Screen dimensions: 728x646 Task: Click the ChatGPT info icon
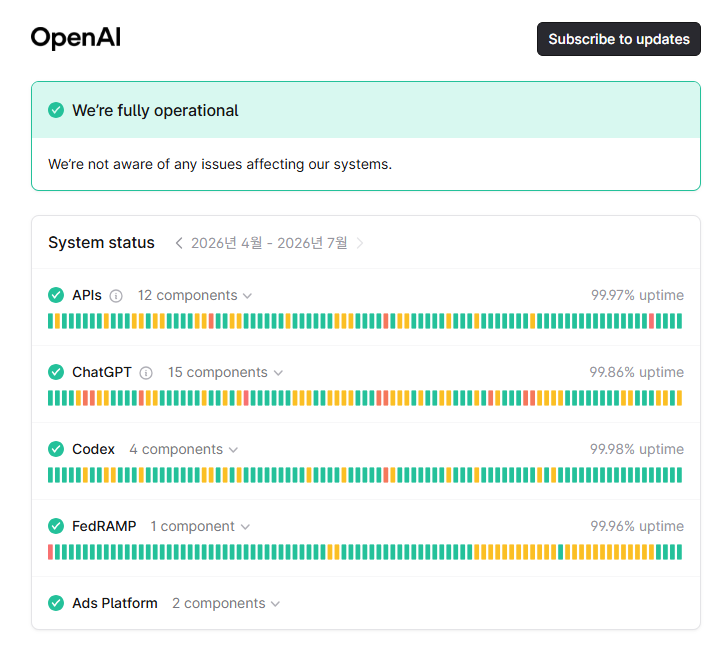tap(146, 373)
